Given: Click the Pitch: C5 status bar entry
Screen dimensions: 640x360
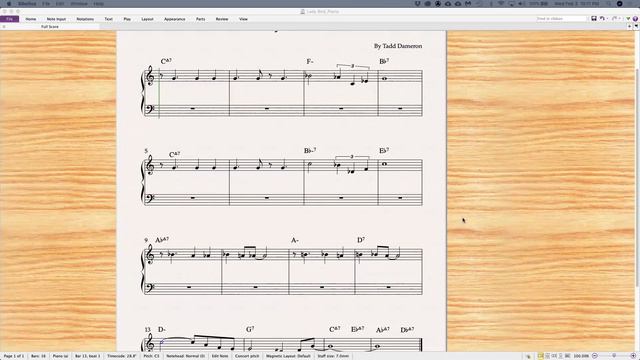Looking at the screenshot, I should (151, 356).
